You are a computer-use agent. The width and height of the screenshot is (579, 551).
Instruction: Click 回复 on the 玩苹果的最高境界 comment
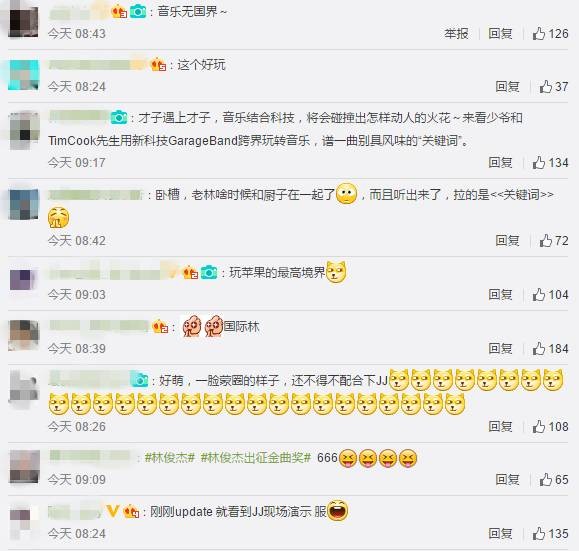[x=500, y=295]
